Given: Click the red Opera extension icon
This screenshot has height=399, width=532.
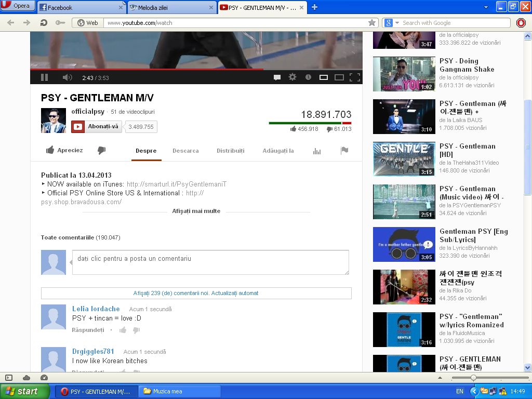Looking at the screenshot, I should [x=521, y=23].
